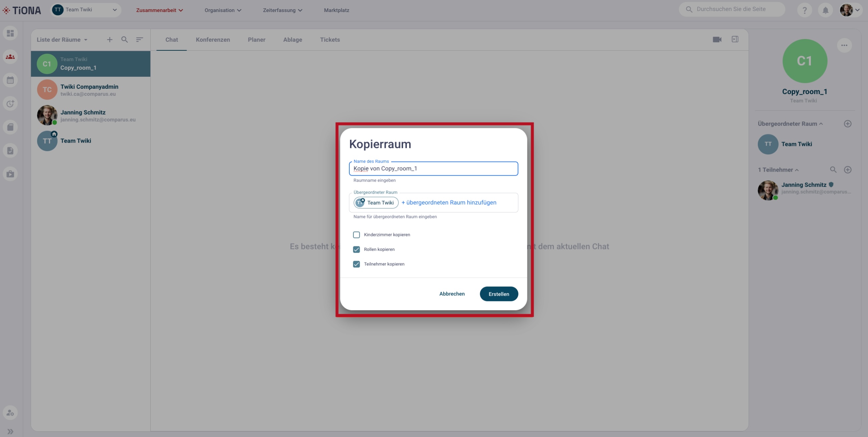
Task: Uncheck the Teilnehmer kopieren checkbox
Action: click(356, 264)
